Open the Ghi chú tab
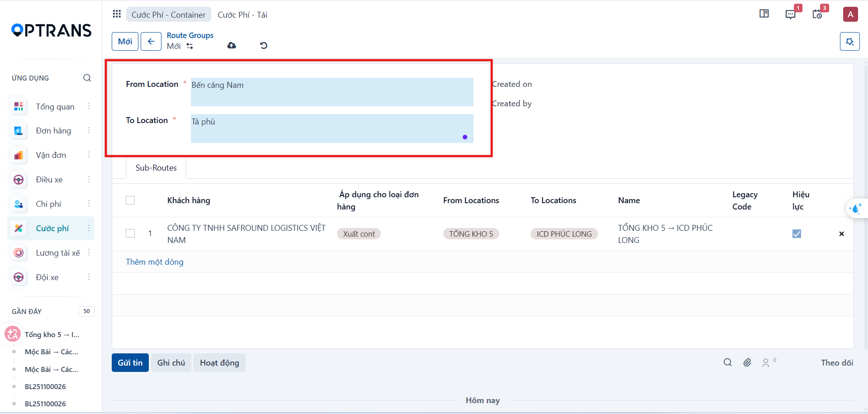 pyautogui.click(x=171, y=363)
